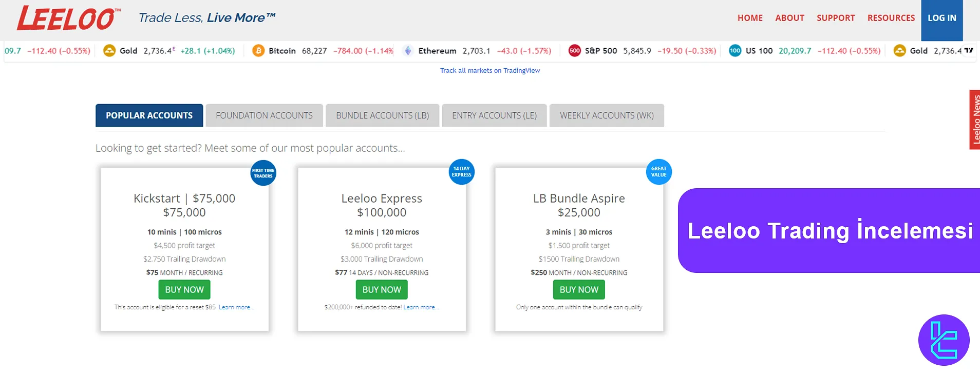Click the Leeloo logo
The width and height of the screenshot is (980, 376).
point(69,18)
